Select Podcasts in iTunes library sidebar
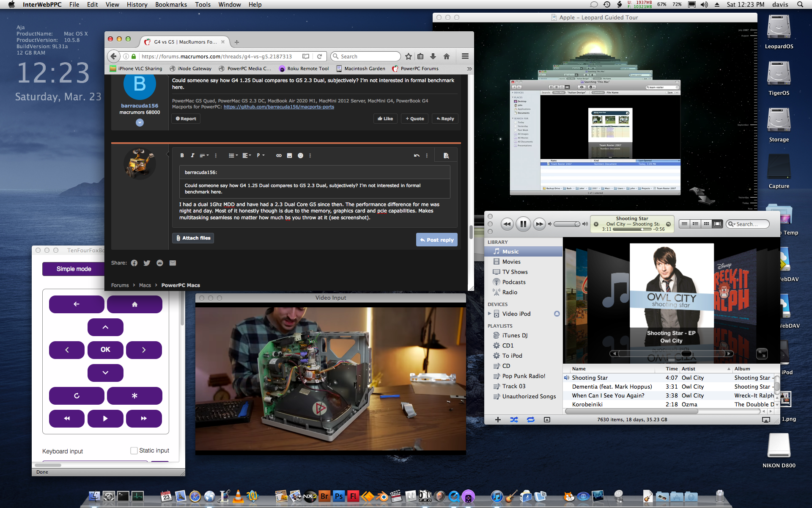The image size is (812, 508). point(513,282)
